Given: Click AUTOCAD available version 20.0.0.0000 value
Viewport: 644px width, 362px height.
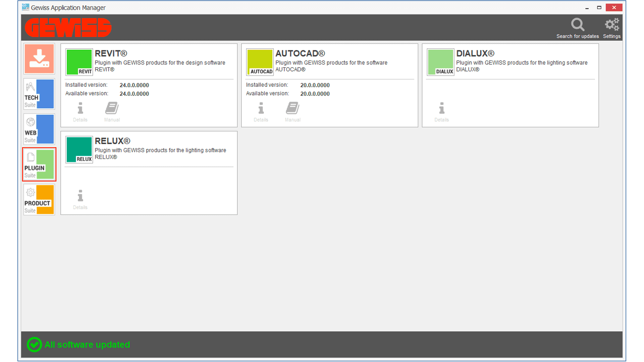Looking at the screenshot, I should tap(315, 94).
